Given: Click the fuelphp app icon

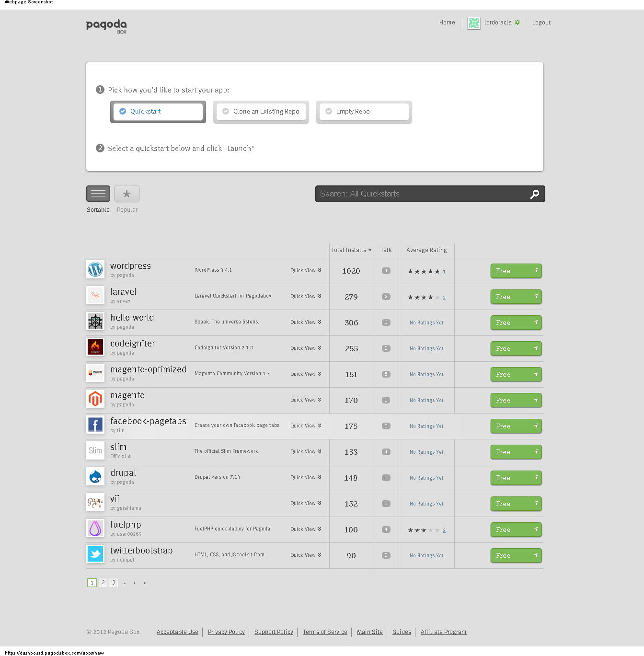Looking at the screenshot, I should coord(95,528).
